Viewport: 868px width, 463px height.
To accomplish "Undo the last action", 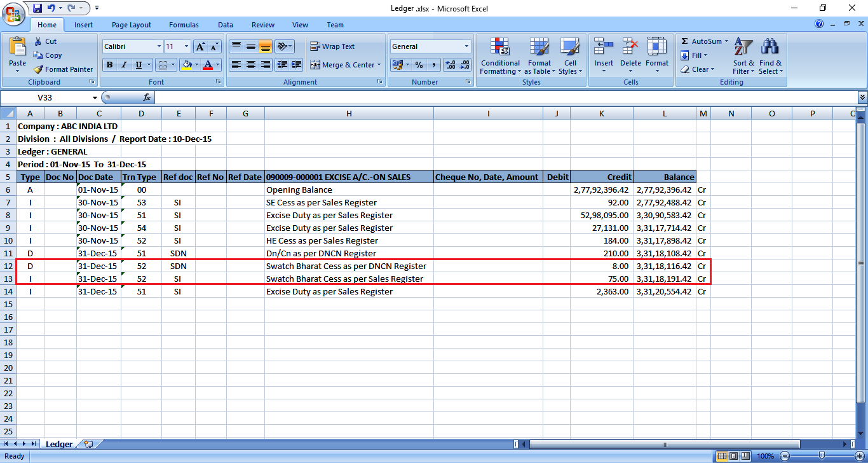I will [x=51, y=8].
